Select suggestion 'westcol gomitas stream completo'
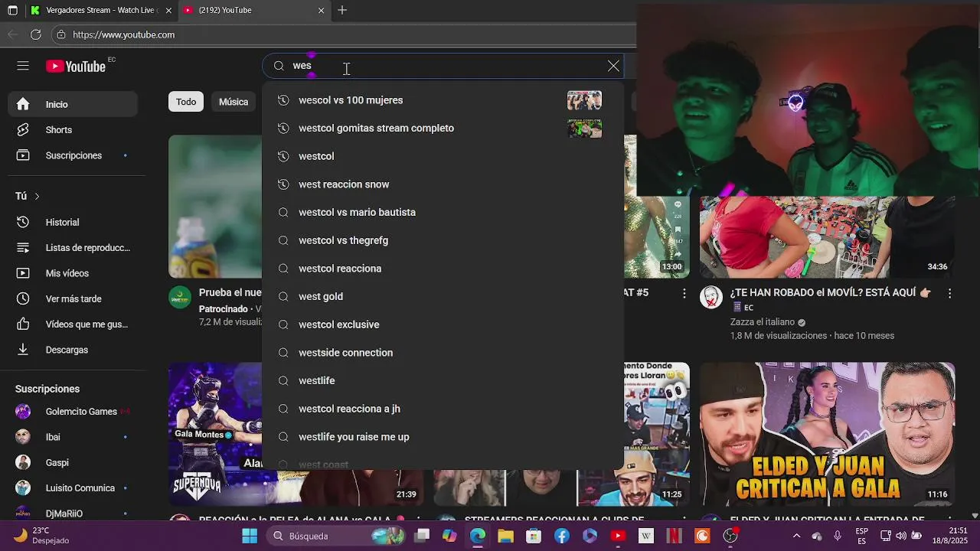The image size is (980, 551). (x=443, y=128)
